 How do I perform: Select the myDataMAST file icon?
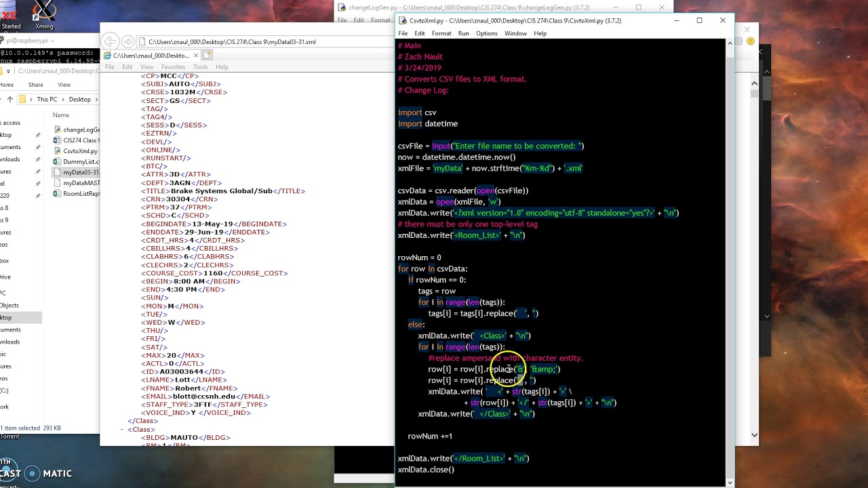58,183
